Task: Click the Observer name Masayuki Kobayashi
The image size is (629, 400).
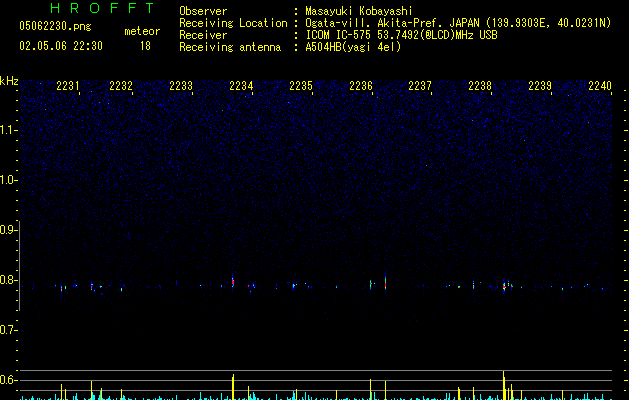Action: point(359,11)
